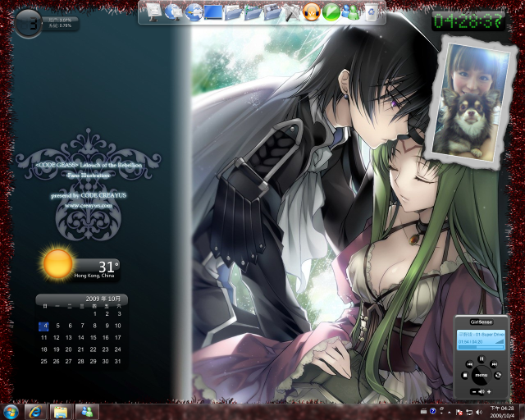Open the Windows Start menu
Screen dimensions: 525x420
click(x=11, y=410)
